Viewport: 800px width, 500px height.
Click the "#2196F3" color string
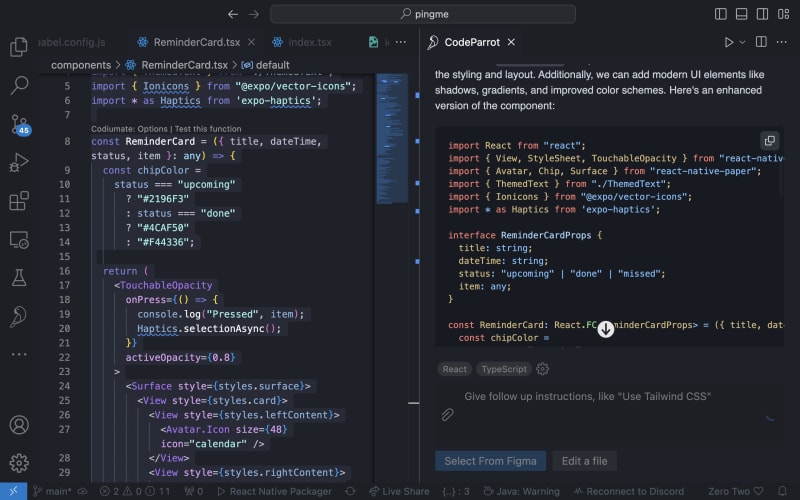coord(163,198)
